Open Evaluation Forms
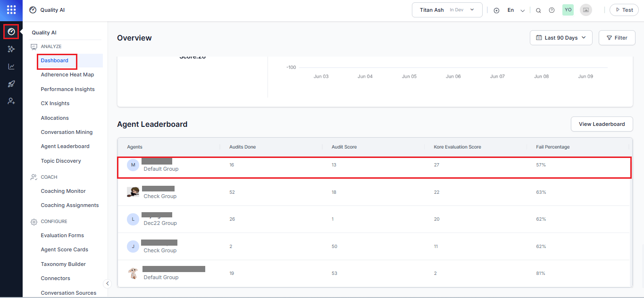The width and height of the screenshot is (644, 298). click(x=62, y=235)
